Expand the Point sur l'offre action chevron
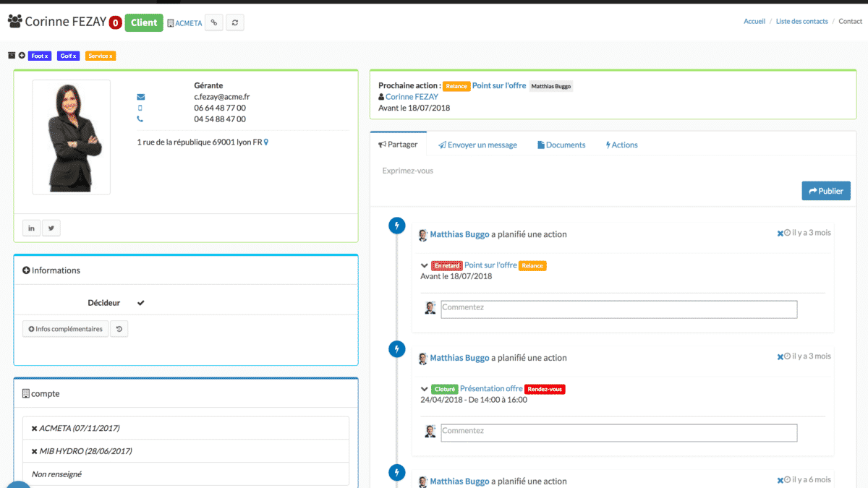868x488 pixels. tap(425, 266)
